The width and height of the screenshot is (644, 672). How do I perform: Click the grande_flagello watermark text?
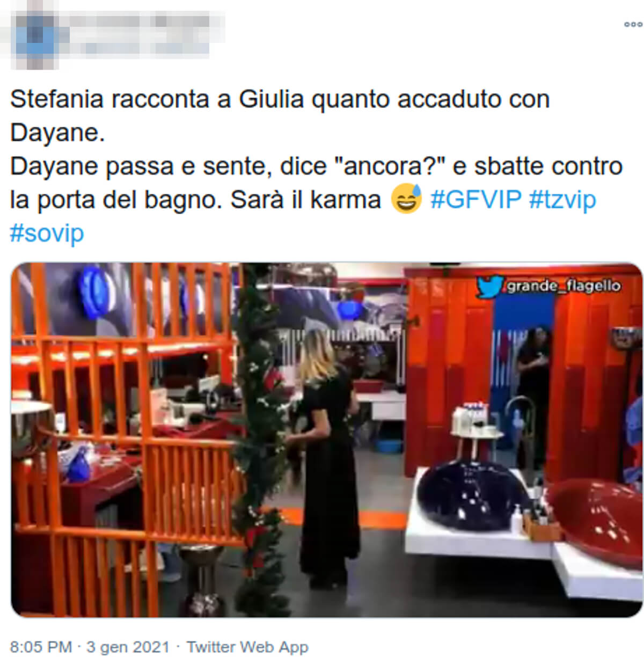pyautogui.click(x=563, y=286)
